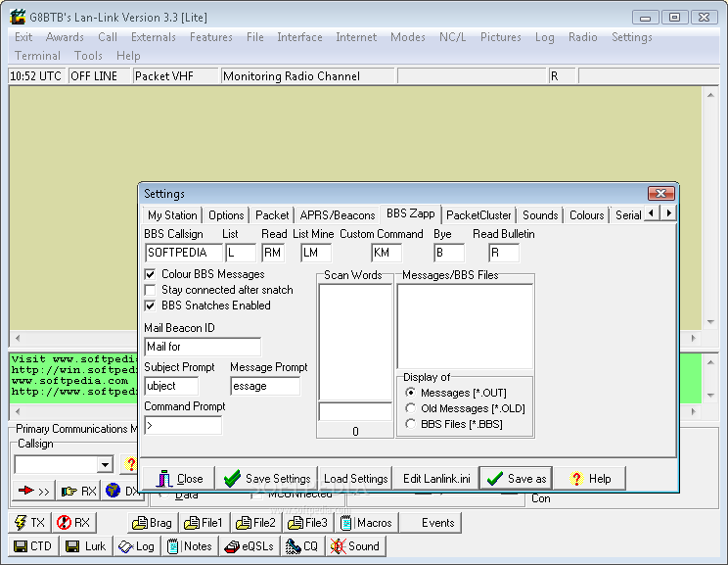Click the CTD floppy disk button

[x=33, y=546]
